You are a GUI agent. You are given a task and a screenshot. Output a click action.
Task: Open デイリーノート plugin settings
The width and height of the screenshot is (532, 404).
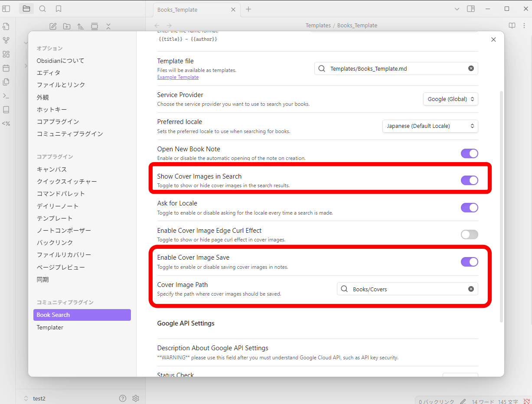(x=58, y=206)
